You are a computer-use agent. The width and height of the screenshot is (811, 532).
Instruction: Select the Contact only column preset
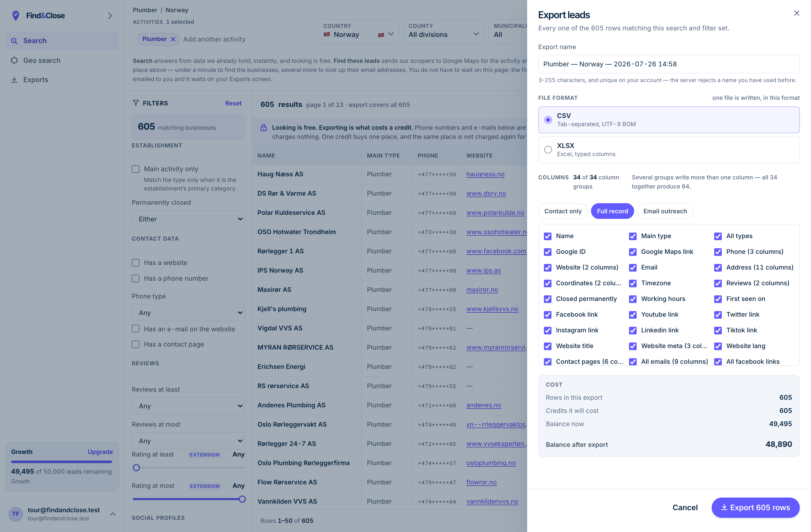click(x=563, y=211)
